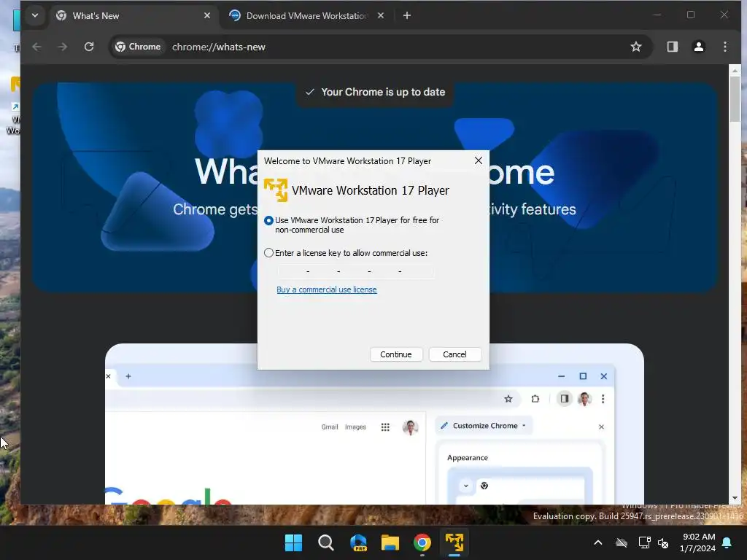Click the license key input field

355,271
